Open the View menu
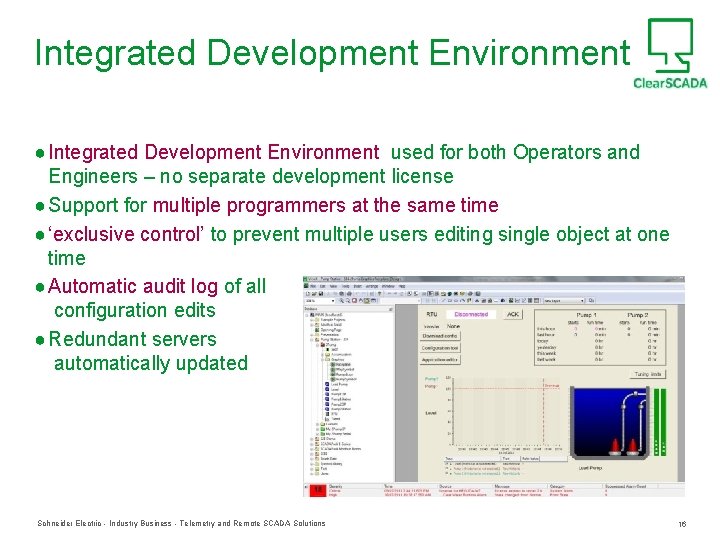The image size is (720, 540). [x=333, y=286]
